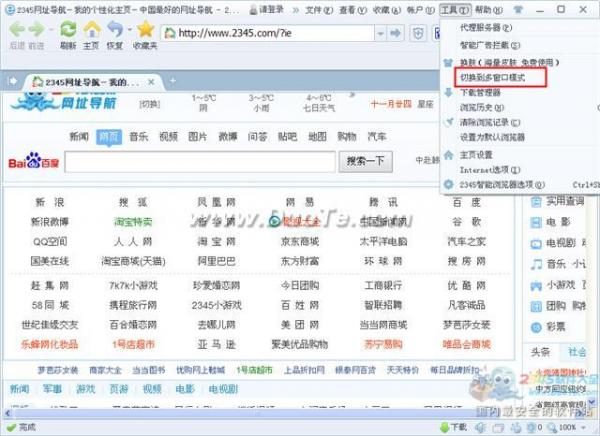The height and width of the screenshot is (436, 600).
Task: Open 2345智能浏览器选项 from the Tools menu
Action: click(x=501, y=185)
